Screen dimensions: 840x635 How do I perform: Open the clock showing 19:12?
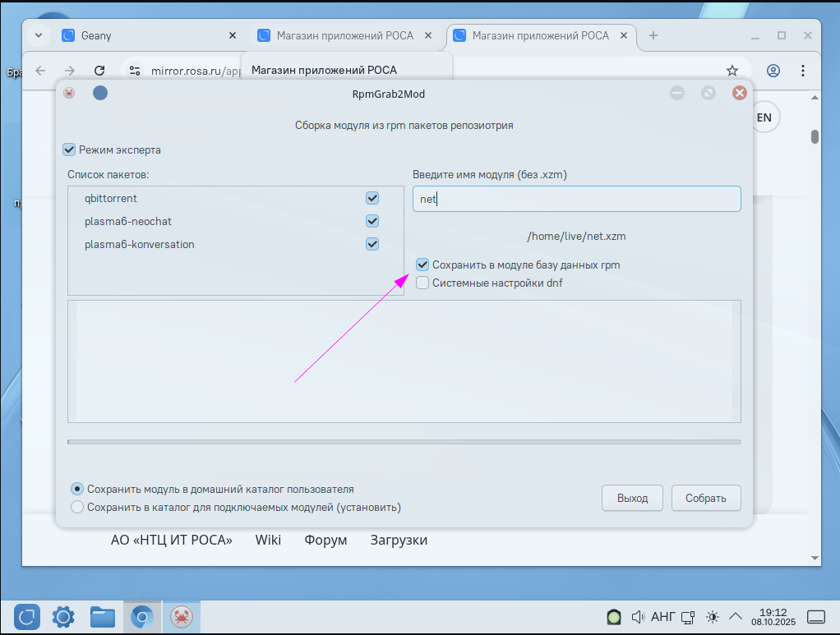(773, 617)
